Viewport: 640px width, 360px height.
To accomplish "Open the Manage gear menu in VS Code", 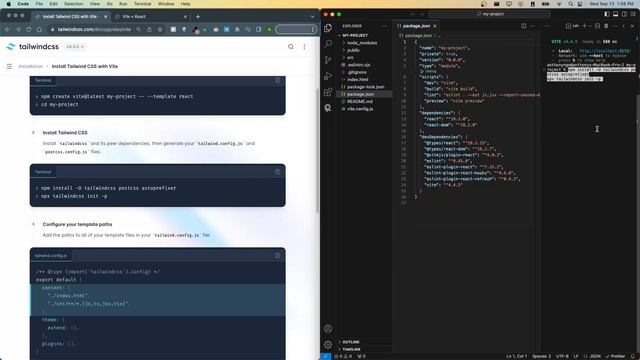I will click(x=328, y=344).
